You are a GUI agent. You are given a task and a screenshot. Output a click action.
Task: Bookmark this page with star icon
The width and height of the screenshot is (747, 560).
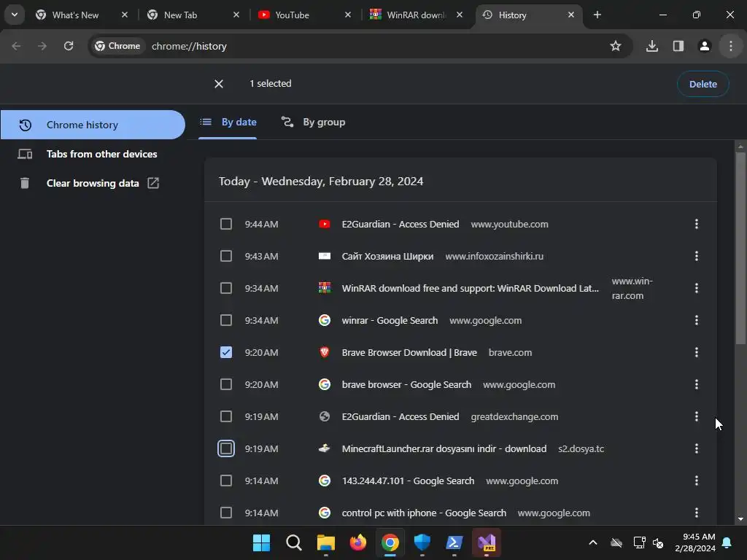point(616,46)
